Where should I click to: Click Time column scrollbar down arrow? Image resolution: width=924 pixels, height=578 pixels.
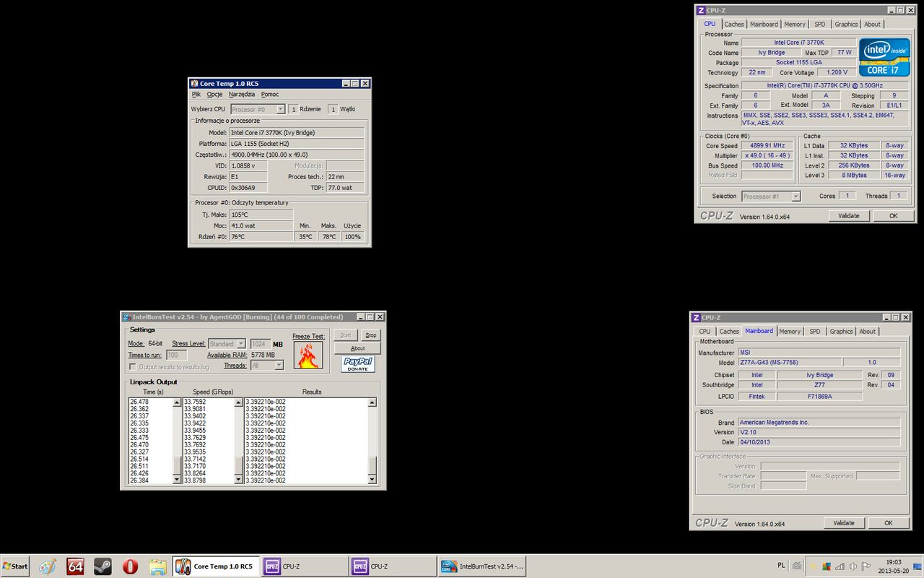coord(177,480)
